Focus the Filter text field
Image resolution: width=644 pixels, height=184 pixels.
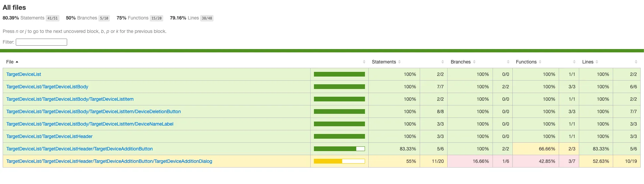click(x=41, y=42)
